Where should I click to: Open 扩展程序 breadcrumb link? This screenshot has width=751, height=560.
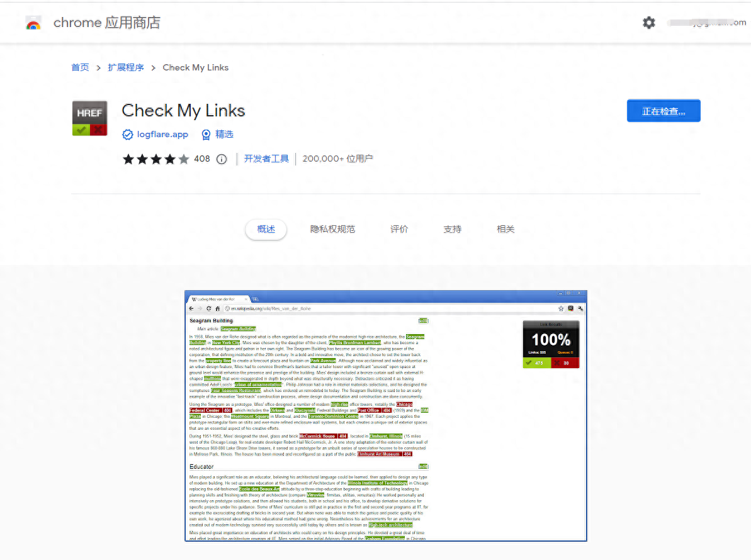click(x=125, y=67)
